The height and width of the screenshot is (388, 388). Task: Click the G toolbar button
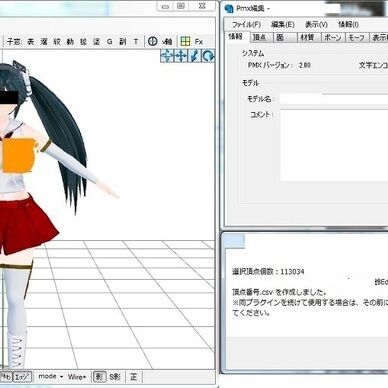point(110,42)
